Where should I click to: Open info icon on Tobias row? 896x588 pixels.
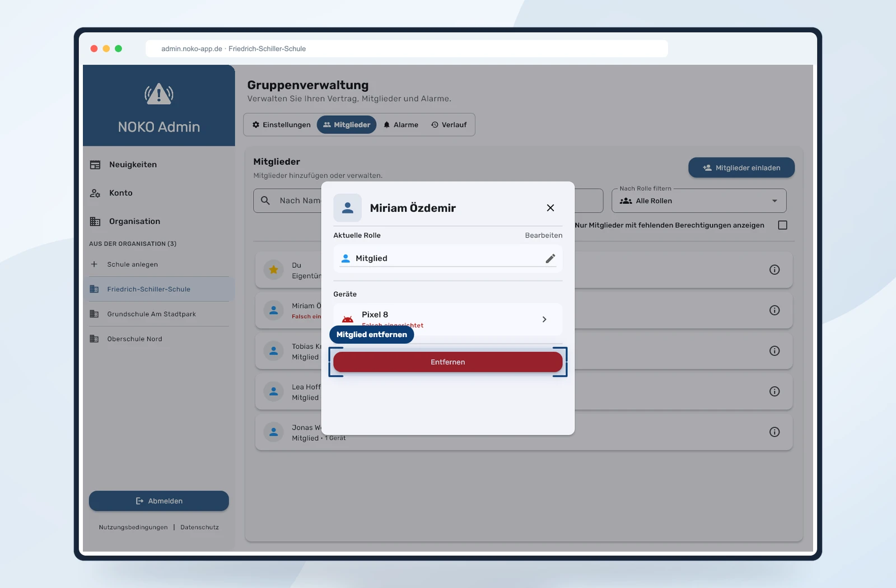(774, 351)
